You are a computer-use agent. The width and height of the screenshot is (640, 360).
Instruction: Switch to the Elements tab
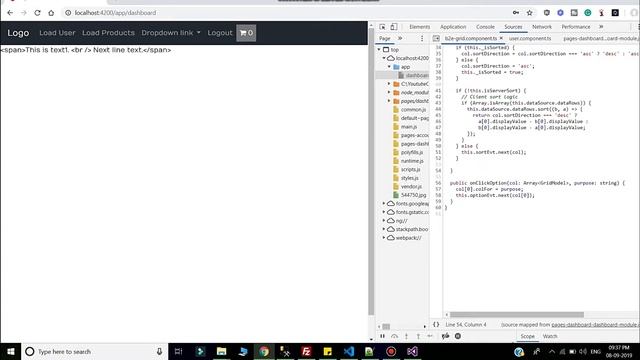420,27
